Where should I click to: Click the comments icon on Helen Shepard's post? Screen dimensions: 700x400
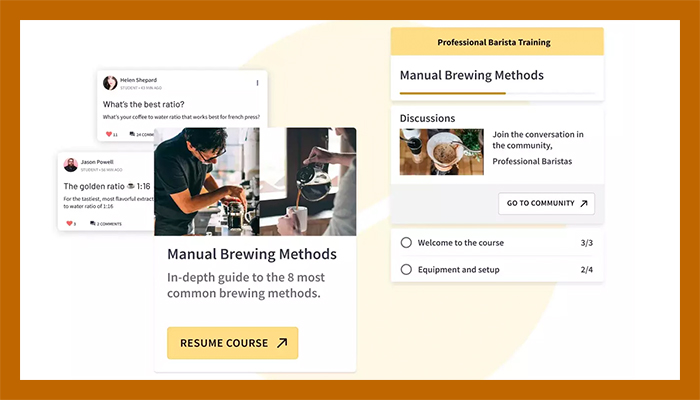coord(132,134)
